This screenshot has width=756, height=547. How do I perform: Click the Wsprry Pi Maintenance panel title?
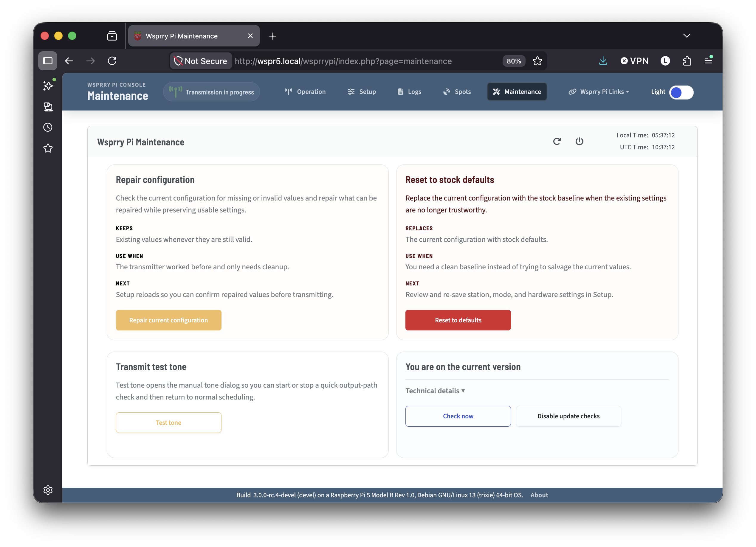(x=141, y=142)
